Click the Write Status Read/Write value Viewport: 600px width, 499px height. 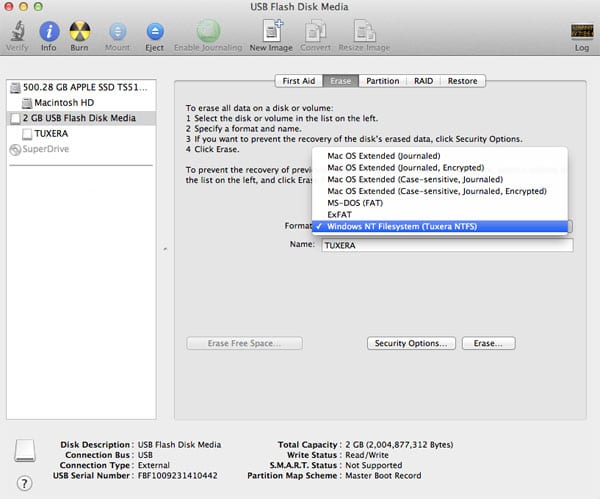point(367,455)
